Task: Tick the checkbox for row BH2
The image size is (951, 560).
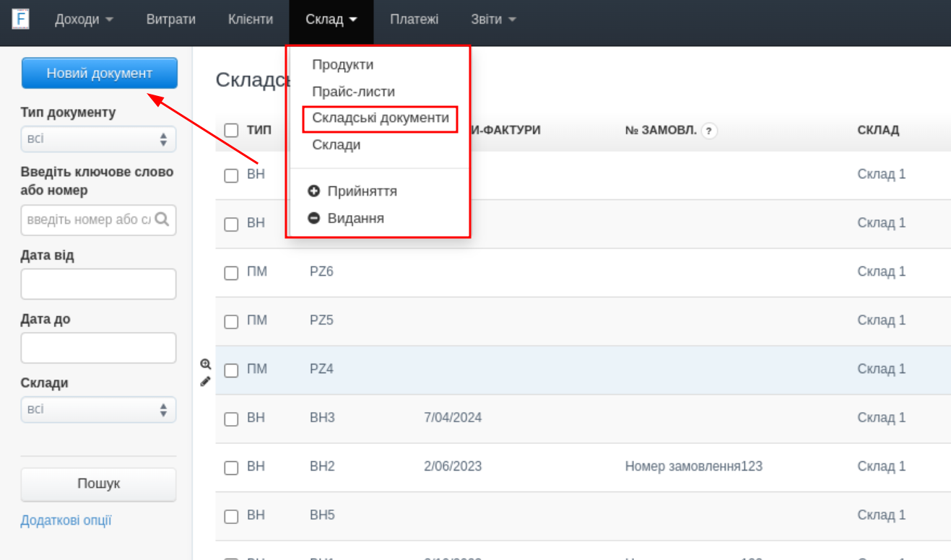Action: [x=231, y=468]
